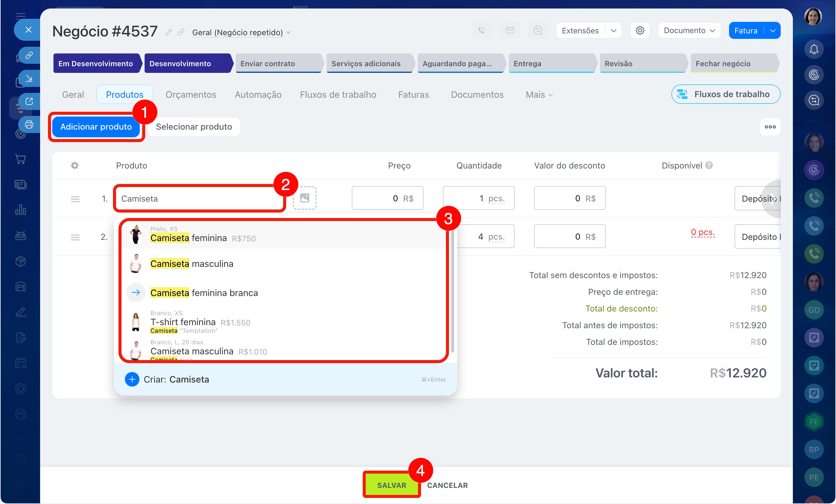Open table column settings gear
836x504 pixels.
[x=75, y=165]
